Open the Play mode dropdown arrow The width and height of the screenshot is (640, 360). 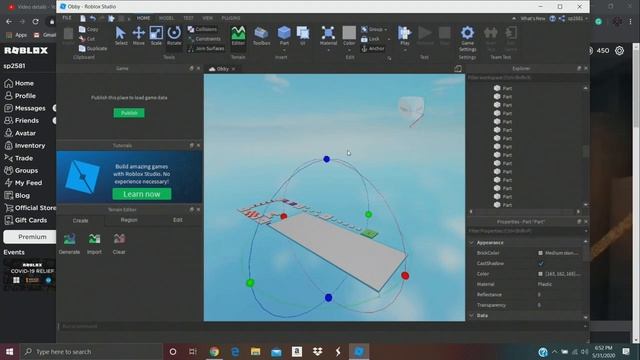click(x=404, y=51)
